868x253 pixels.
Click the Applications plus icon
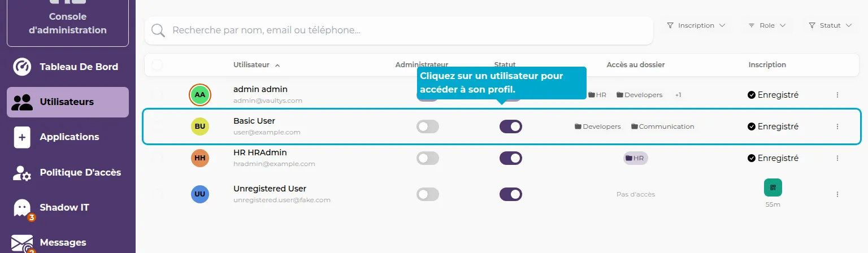coord(22,137)
